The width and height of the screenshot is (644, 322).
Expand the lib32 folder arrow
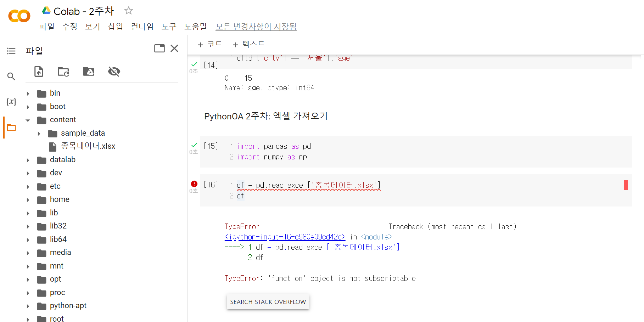point(28,226)
